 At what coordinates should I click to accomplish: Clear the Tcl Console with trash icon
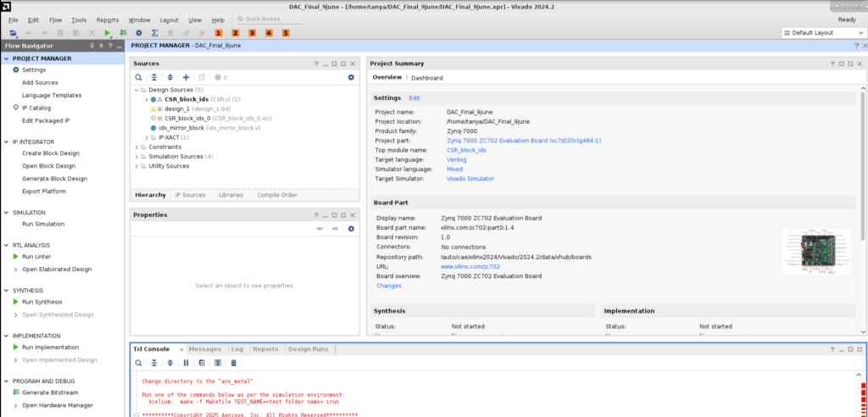tap(234, 363)
